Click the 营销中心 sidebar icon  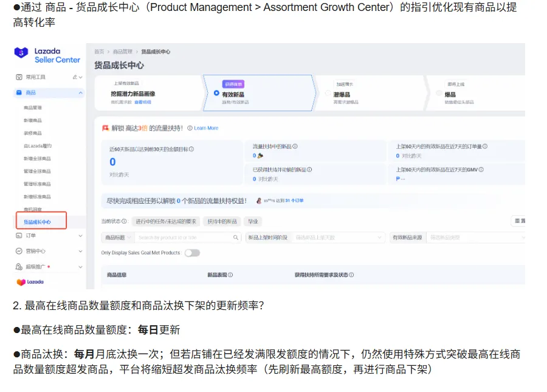tap(18, 251)
